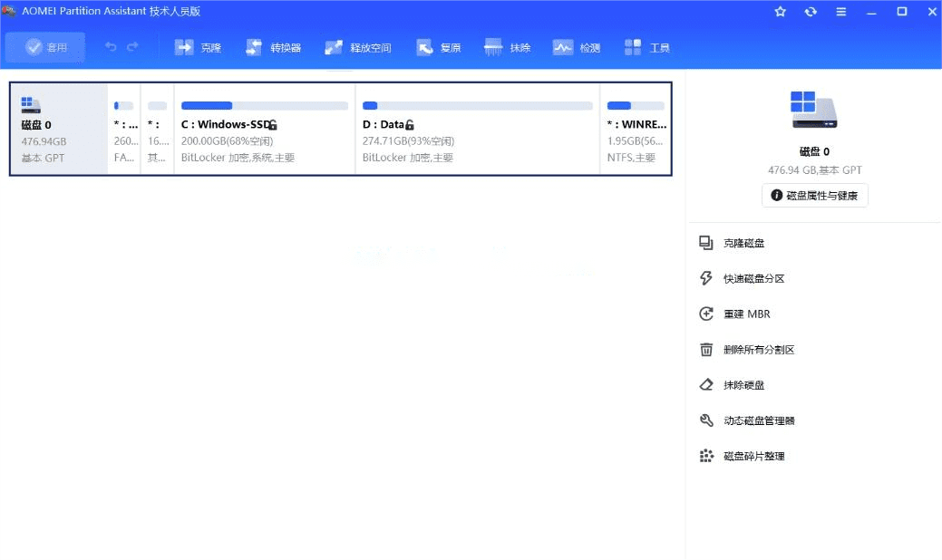
Task: Click the 200.00GB(68%空闲) size text
Action: 227,141
